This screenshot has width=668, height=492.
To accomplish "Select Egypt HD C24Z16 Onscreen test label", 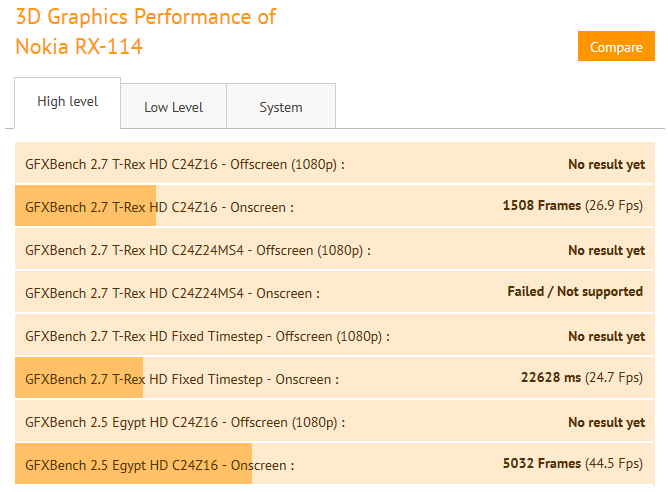I will click(160, 466).
